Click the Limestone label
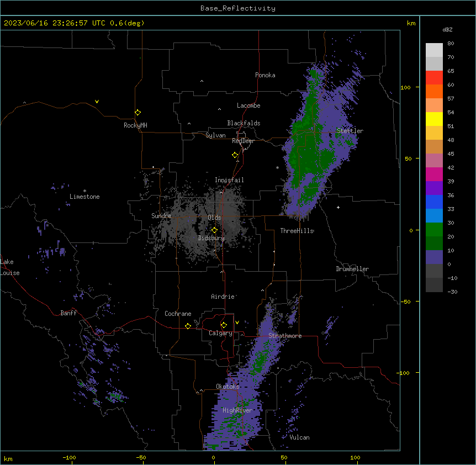 coord(84,197)
